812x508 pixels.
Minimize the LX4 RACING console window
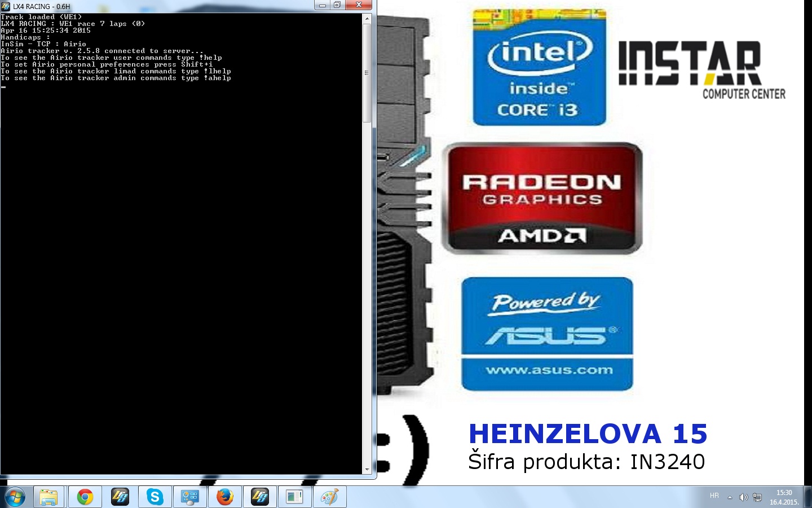tap(323, 5)
